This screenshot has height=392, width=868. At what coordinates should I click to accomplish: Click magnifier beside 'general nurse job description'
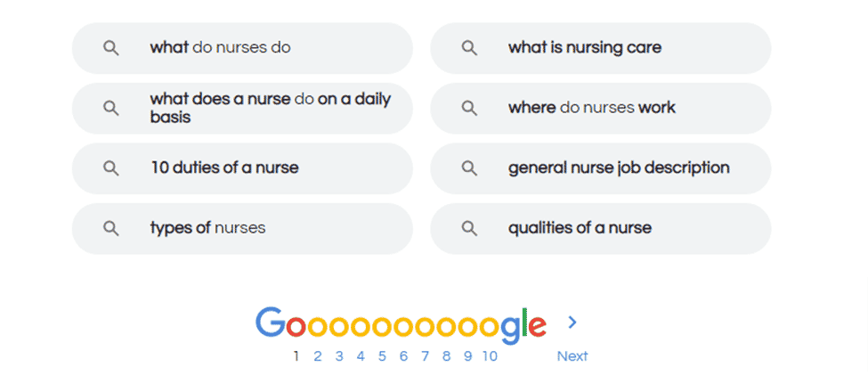469,168
